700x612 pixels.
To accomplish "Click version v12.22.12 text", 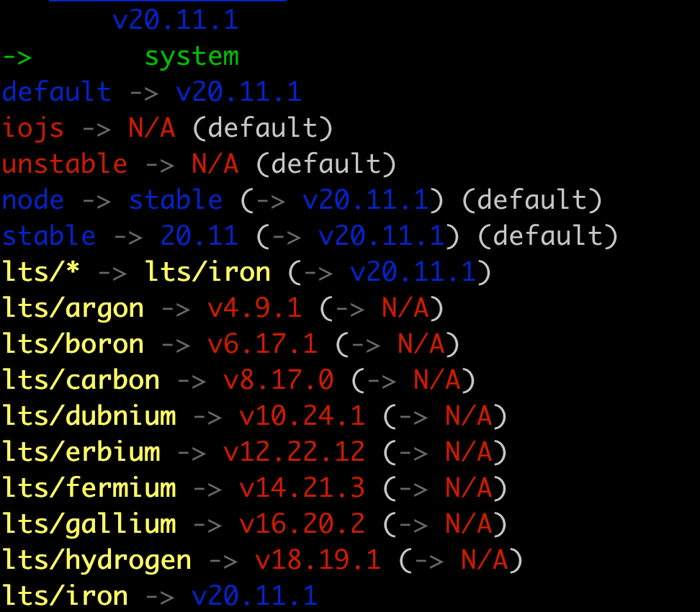I will coord(294,452).
